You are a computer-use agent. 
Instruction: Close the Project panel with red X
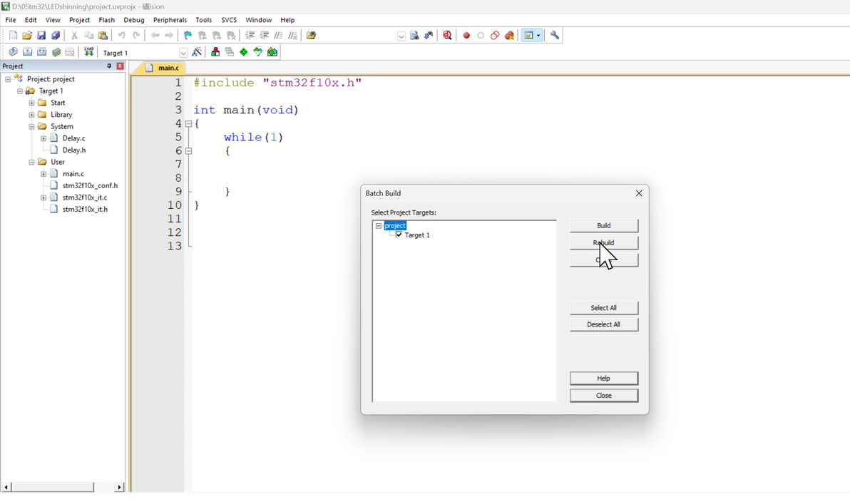pyautogui.click(x=120, y=66)
